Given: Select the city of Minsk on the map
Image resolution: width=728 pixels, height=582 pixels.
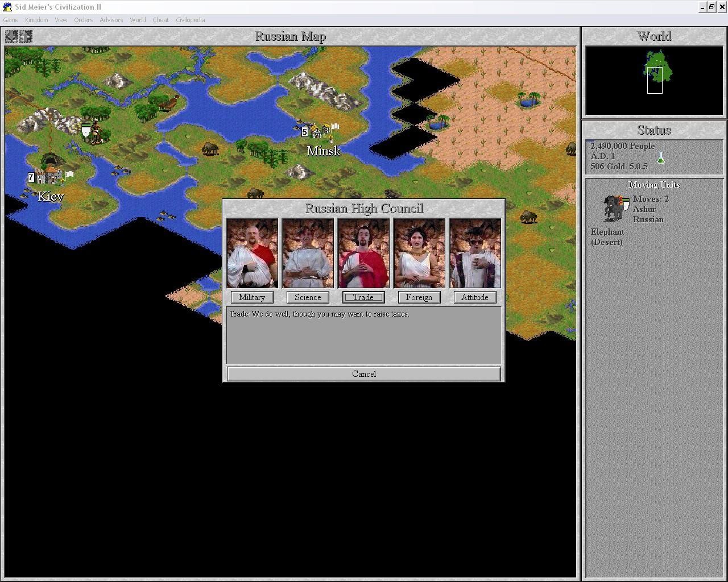Looking at the screenshot, I should [321, 131].
